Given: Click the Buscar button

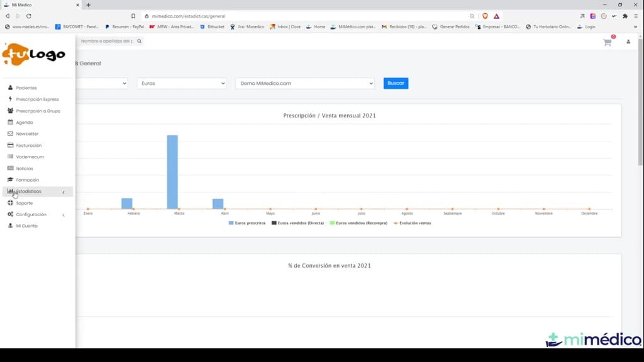Looking at the screenshot, I should pos(396,84).
